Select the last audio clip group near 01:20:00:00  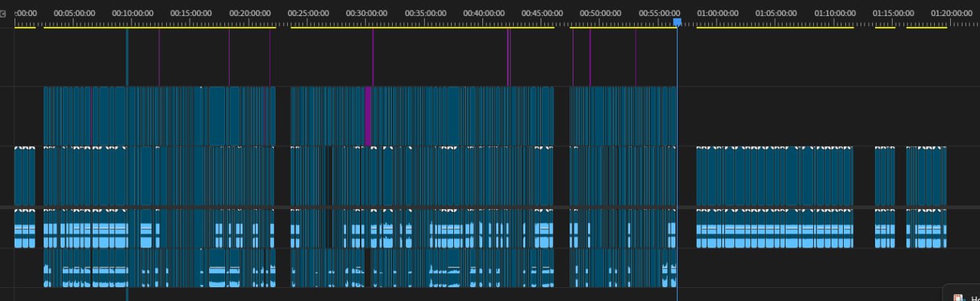926,228
